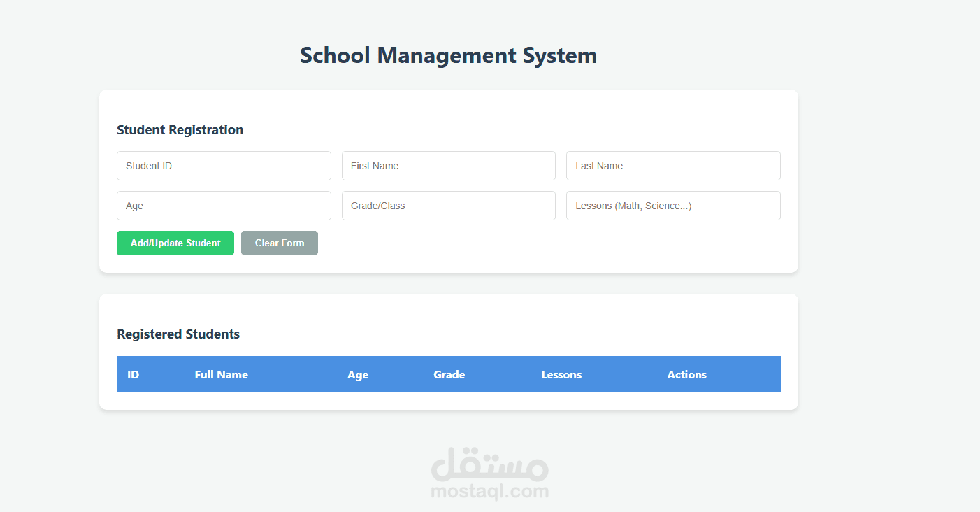
Task: Click the Add/Update Student button
Action: tap(175, 243)
